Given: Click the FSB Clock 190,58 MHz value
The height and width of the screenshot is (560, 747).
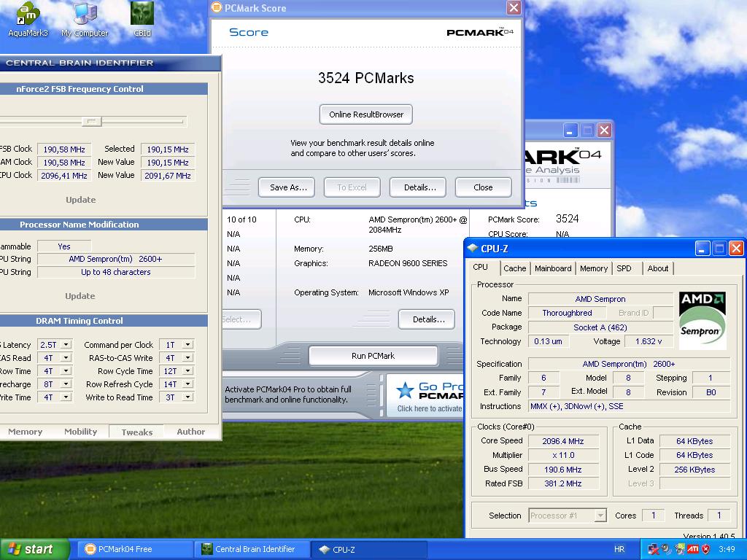Looking at the screenshot, I should [64, 149].
